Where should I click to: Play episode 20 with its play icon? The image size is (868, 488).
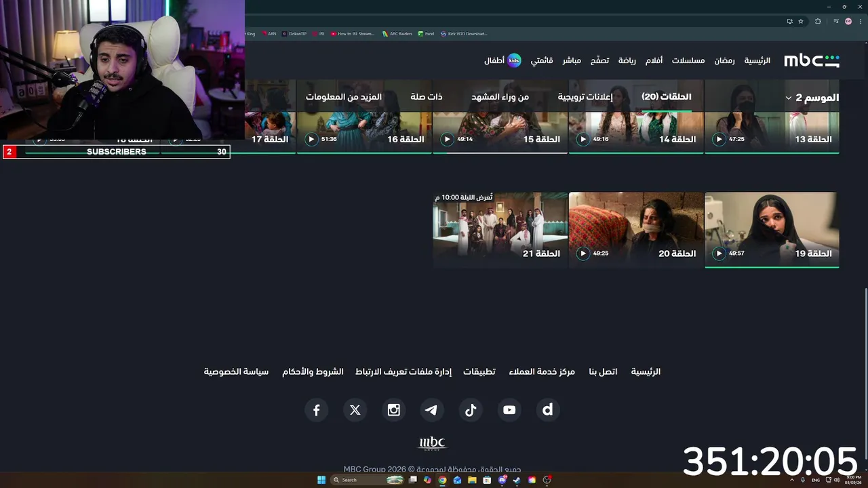coord(583,253)
